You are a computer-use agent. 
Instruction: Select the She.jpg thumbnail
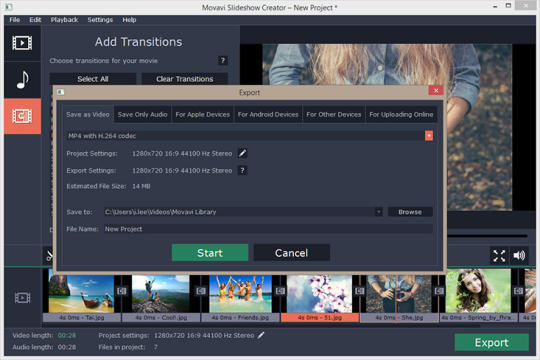(398, 294)
